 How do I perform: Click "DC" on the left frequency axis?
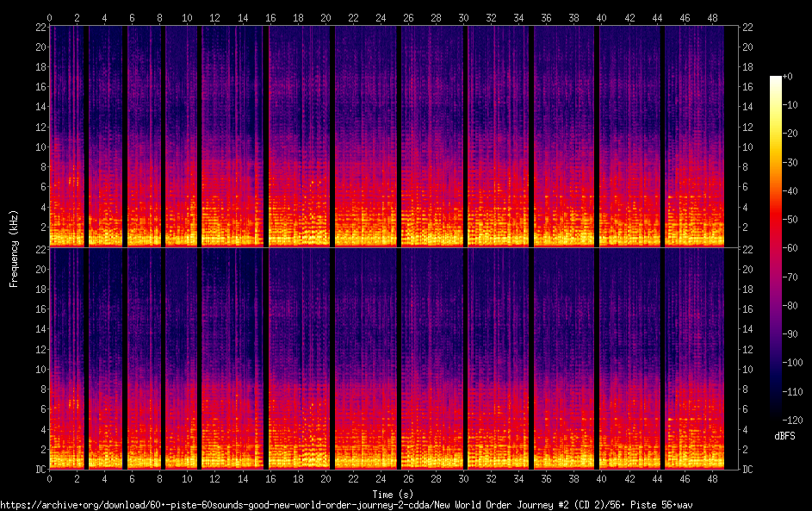tap(41, 470)
